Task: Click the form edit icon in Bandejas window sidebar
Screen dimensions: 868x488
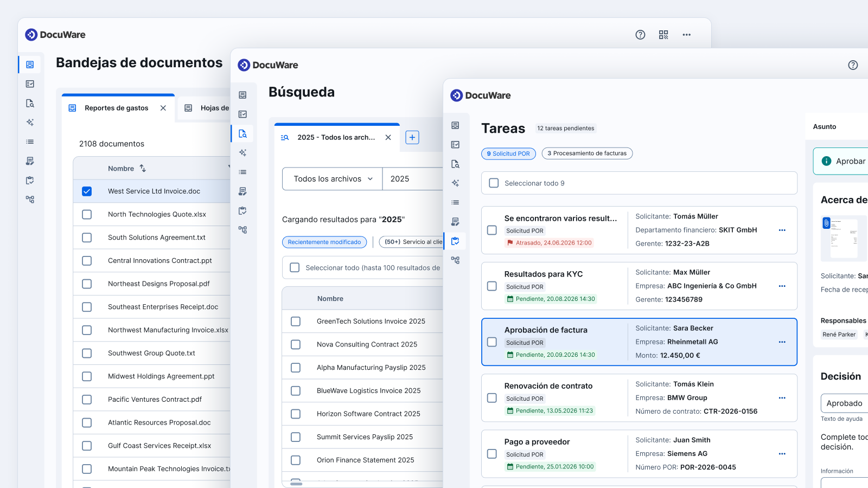Action: [30, 161]
